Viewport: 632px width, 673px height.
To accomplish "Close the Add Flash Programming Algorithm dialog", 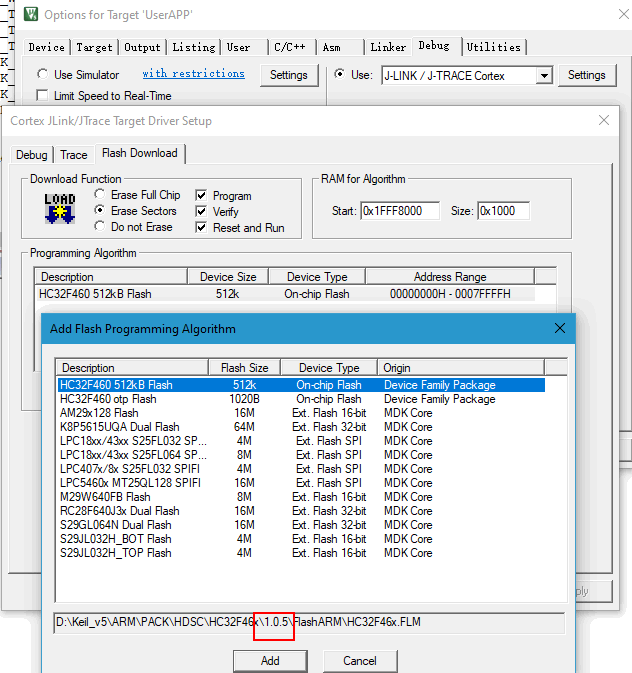I will [x=559, y=328].
